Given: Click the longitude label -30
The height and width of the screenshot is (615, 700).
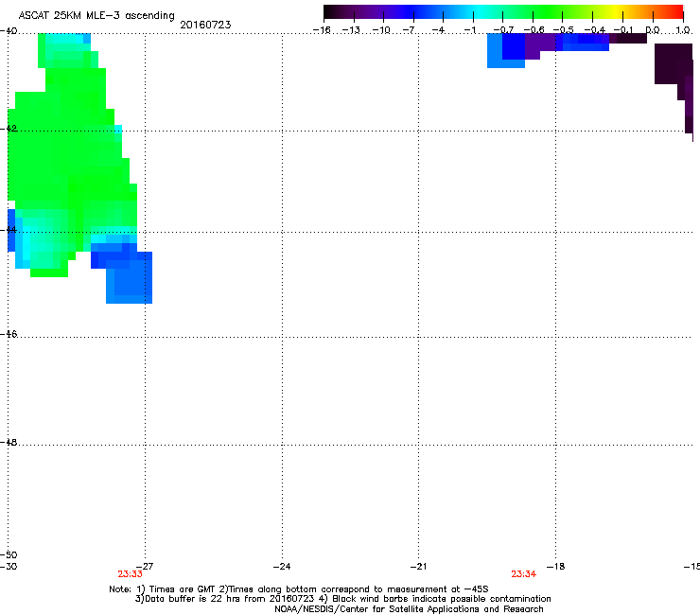Looking at the screenshot, I should pyautogui.click(x=9, y=567).
